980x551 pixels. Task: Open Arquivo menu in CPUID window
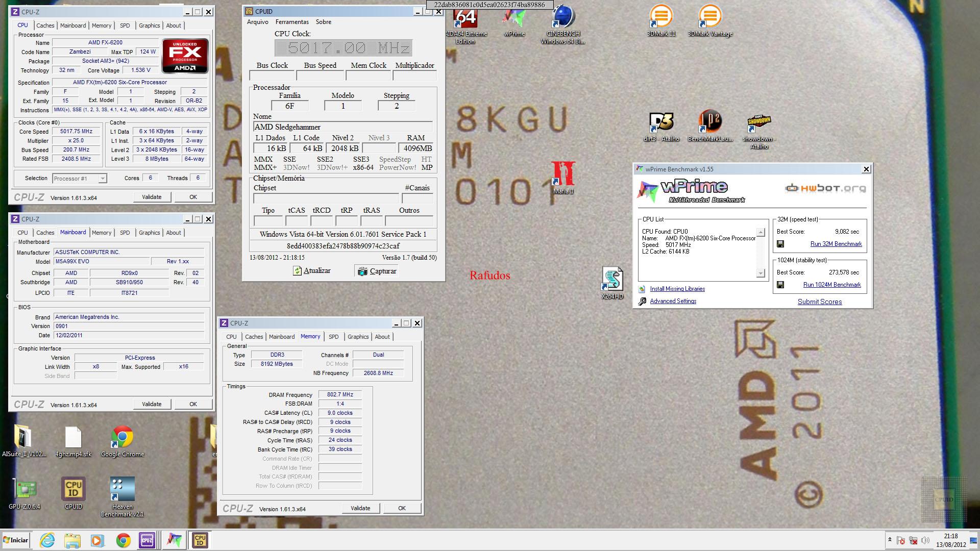pos(257,22)
